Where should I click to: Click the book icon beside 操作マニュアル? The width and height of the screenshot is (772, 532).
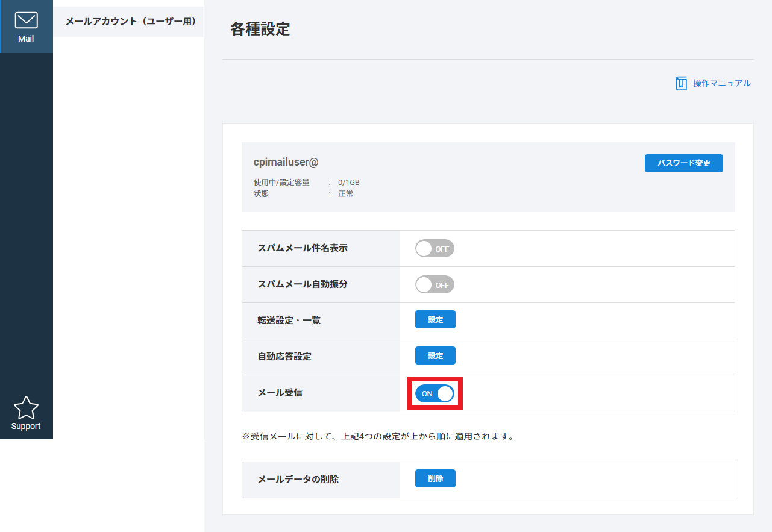pyautogui.click(x=681, y=83)
